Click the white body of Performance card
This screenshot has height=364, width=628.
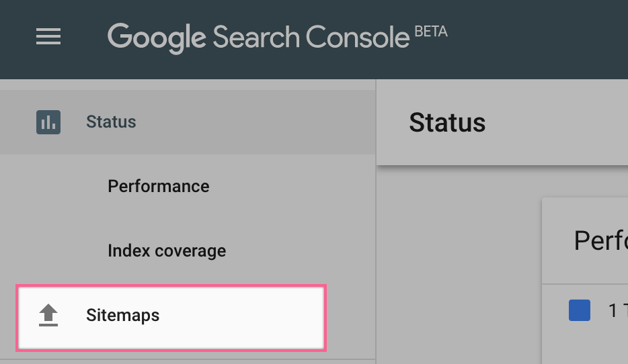592,339
